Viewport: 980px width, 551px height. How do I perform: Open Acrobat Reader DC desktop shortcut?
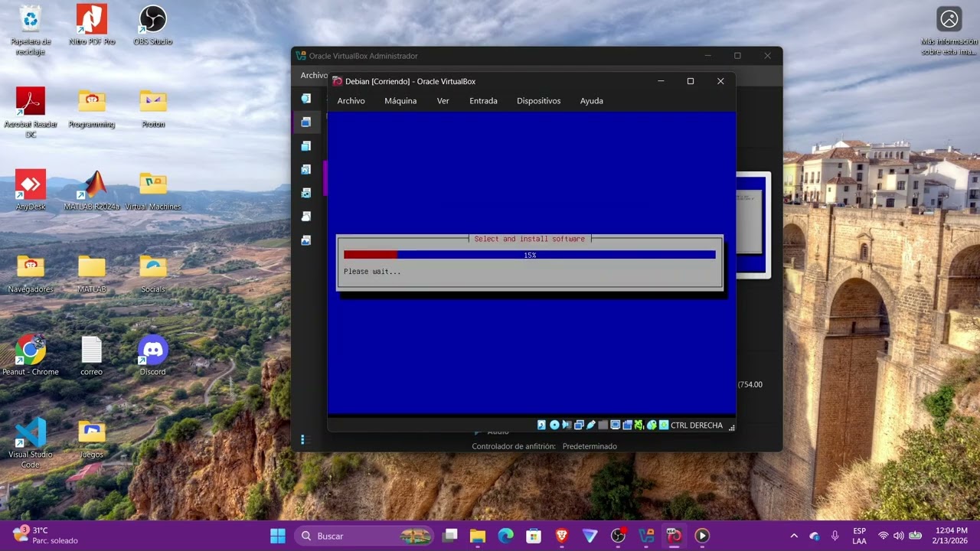click(x=31, y=112)
